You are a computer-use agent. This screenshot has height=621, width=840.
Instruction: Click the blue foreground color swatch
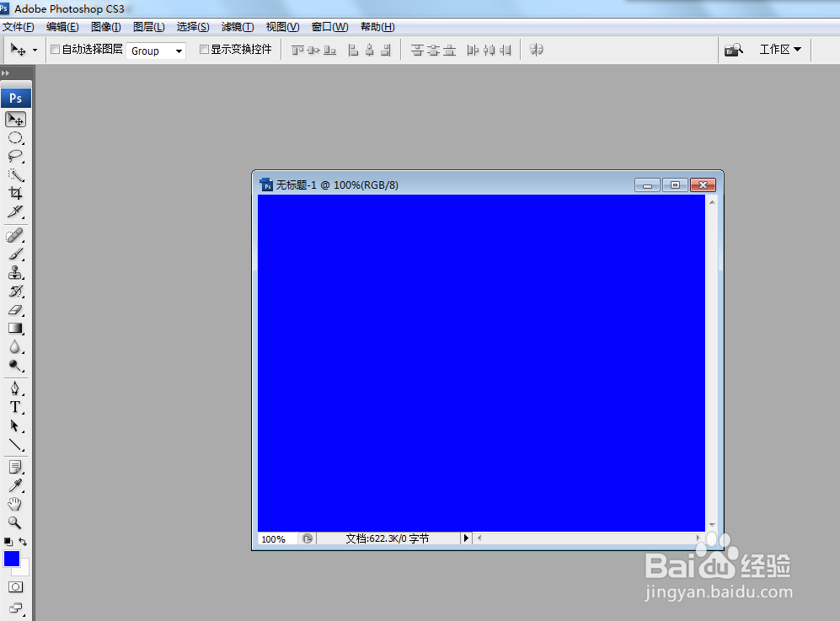click(x=11, y=559)
